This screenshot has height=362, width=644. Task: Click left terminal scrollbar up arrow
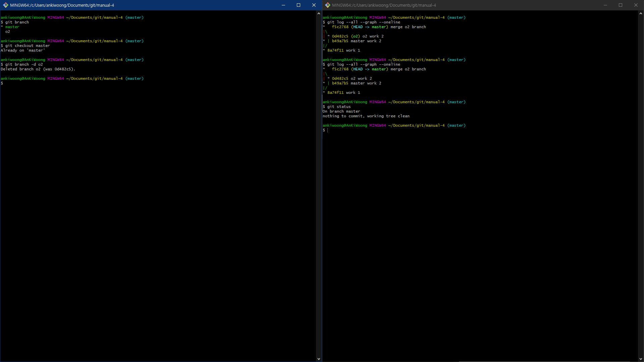pos(319,13)
